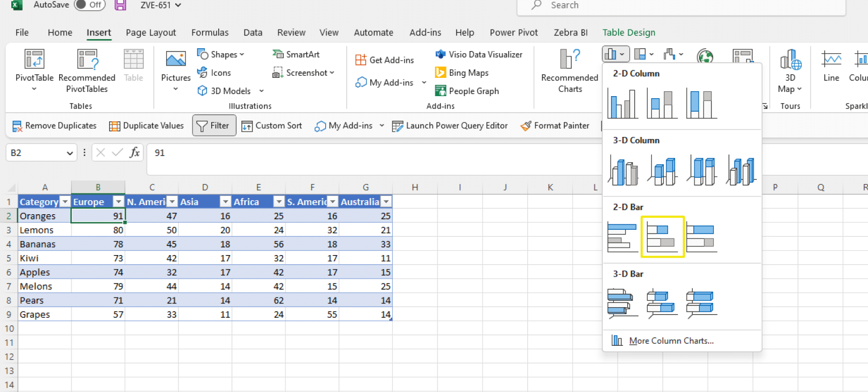This screenshot has height=392, width=868.
Task: Select the 2-D 100% Stacked Bar chart
Action: [x=701, y=237]
